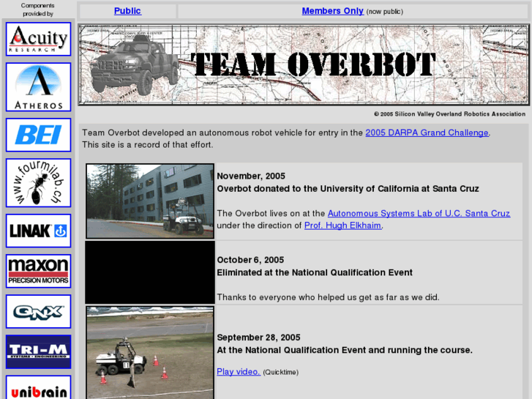
Task: Select the 'October 6, 2005' heading text
Action: tap(250, 260)
